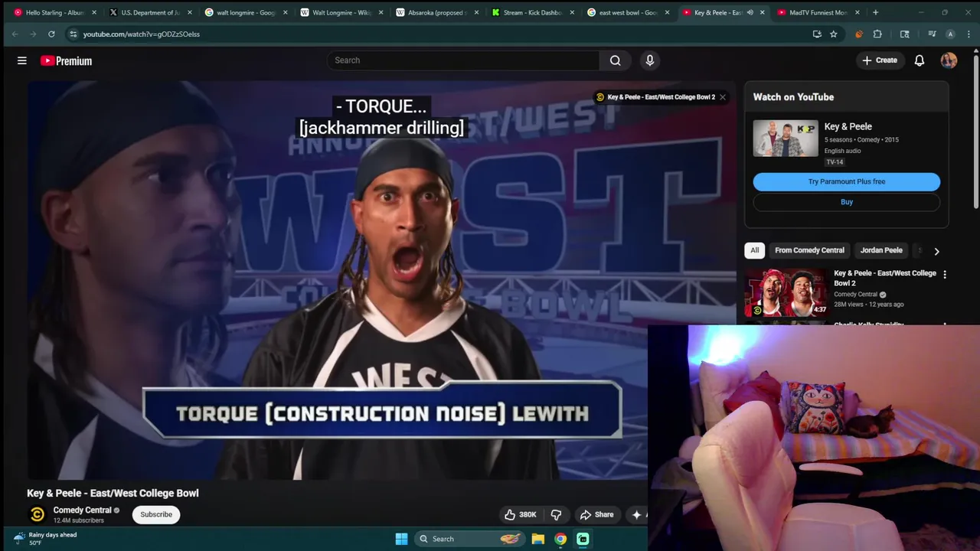Switch to the MadTV Funniest Moments tab
Image resolution: width=980 pixels, height=551 pixels.
818,12
